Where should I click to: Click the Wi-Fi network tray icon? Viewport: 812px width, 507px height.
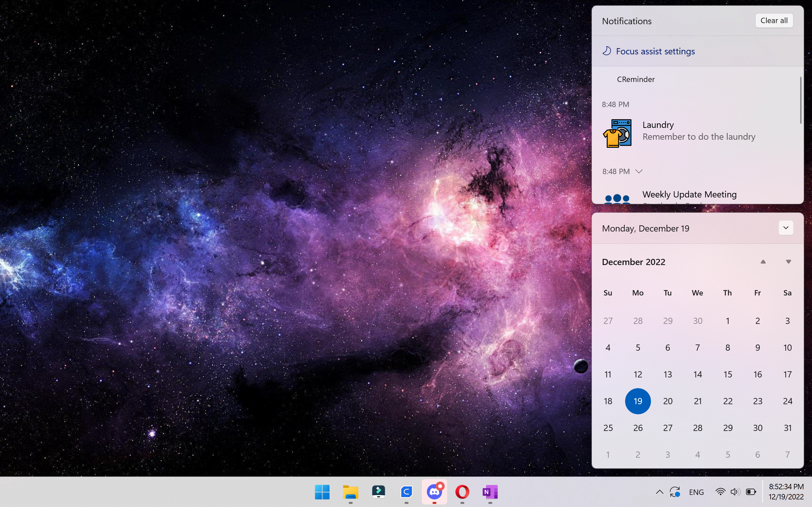(720, 492)
